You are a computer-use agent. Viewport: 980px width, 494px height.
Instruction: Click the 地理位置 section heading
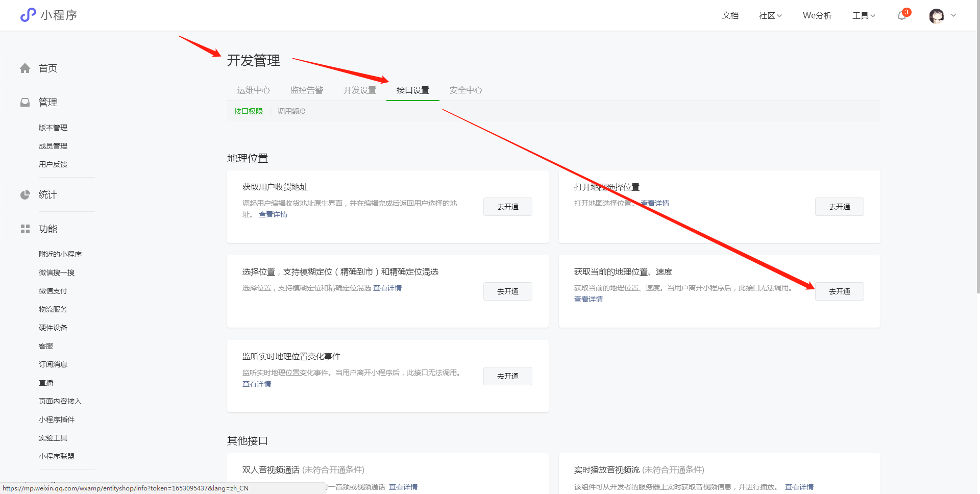click(248, 159)
